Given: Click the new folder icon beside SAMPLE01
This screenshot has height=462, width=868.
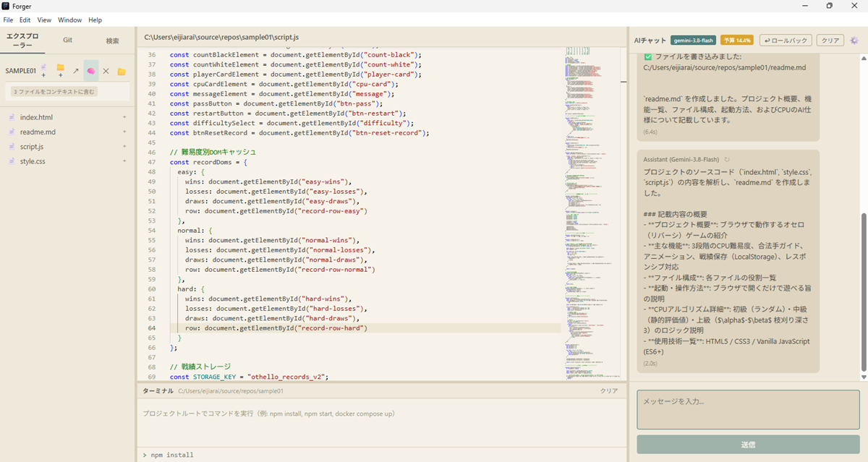Looking at the screenshot, I should point(61,71).
